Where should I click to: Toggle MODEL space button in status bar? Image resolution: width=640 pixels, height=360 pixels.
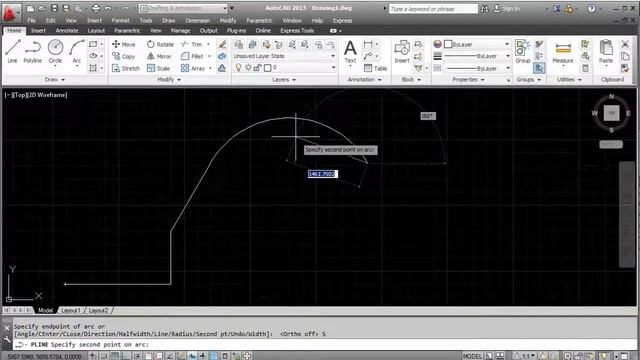pos(472,356)
